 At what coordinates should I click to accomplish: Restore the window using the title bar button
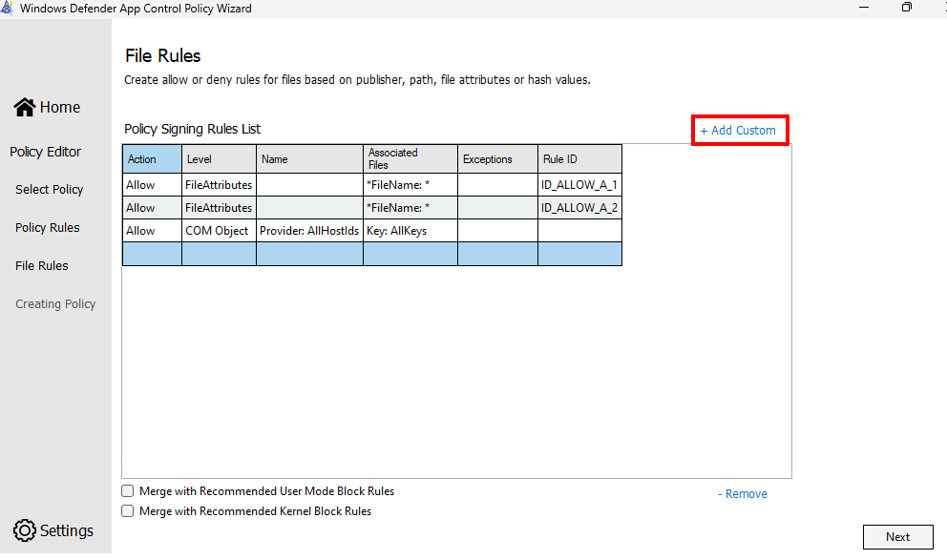pyautogui.click(x=906, y=8)
